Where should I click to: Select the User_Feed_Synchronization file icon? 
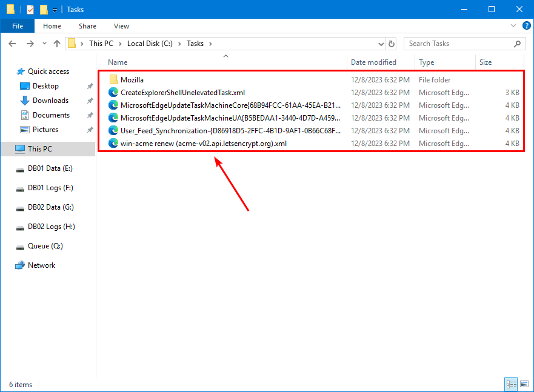[113, 131]
